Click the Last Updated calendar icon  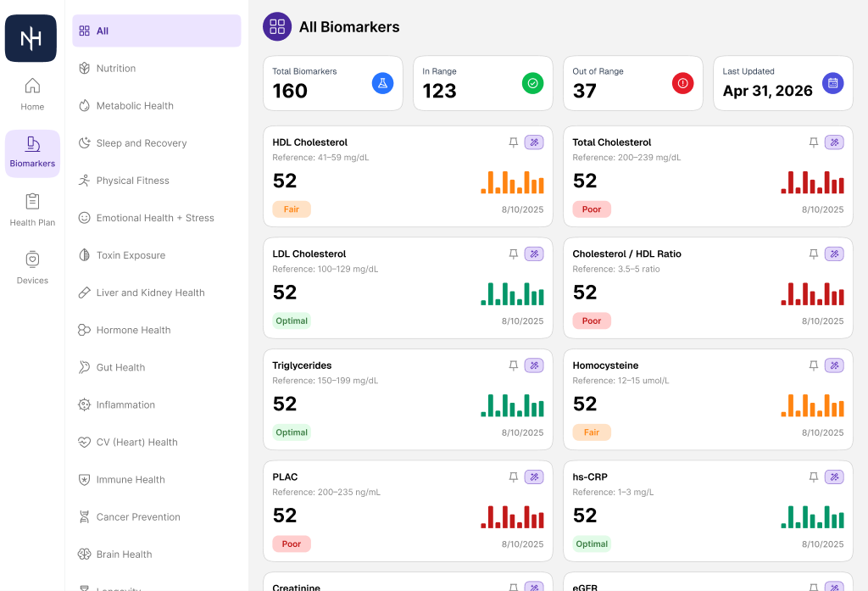click(832, 83)
